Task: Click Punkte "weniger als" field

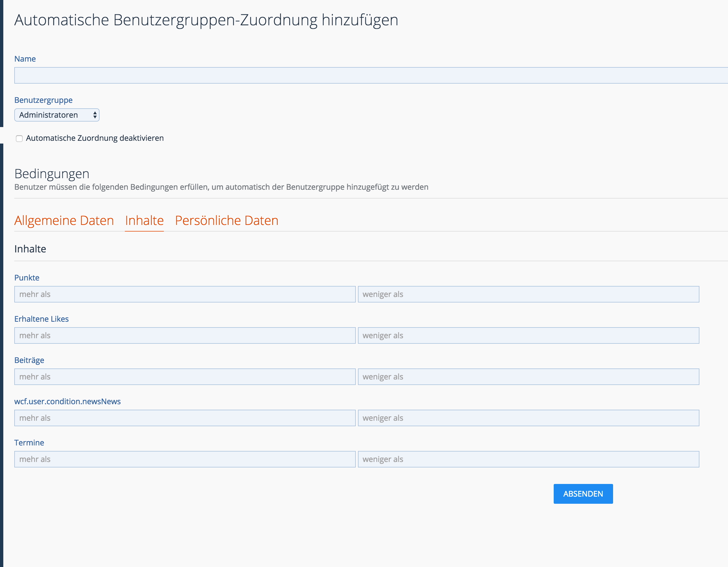Action: click(x=528, y=294)
